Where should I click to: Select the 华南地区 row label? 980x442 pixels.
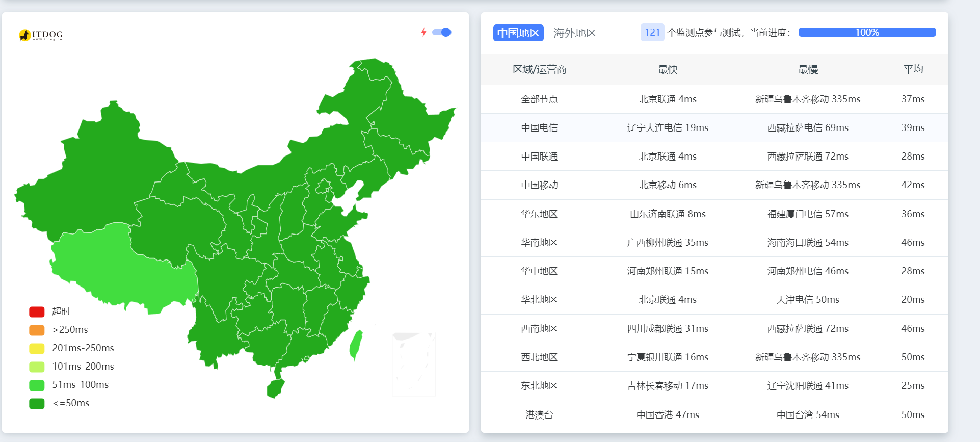(539, 242)
